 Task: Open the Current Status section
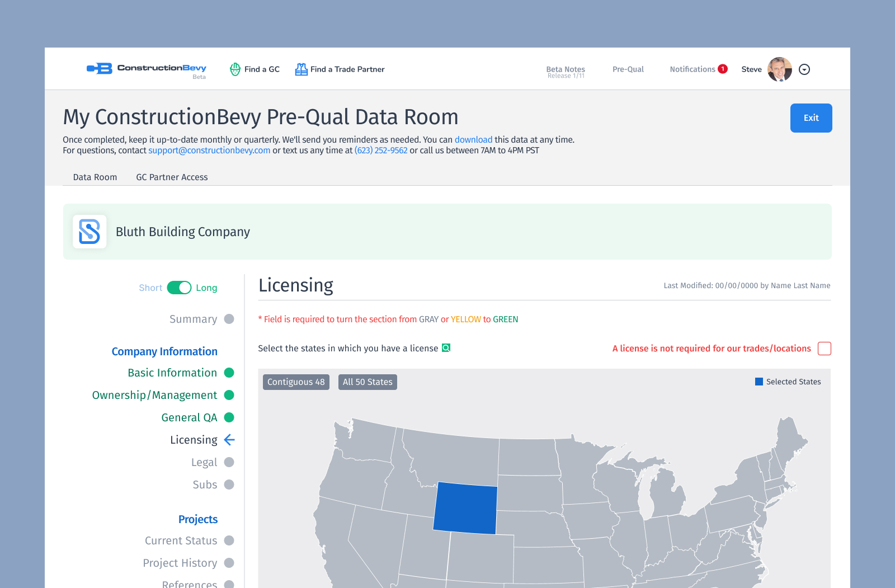tap(181, 540)
